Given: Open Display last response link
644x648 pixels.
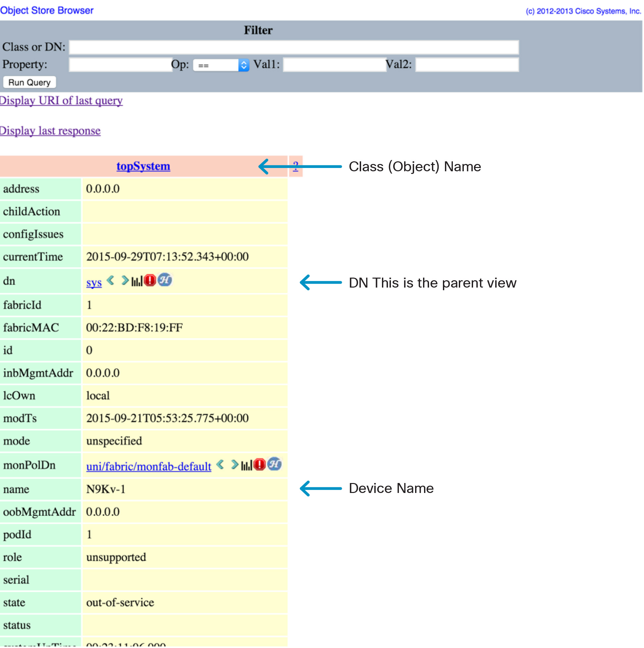Looking at the screenshot, I should point(50,131).
